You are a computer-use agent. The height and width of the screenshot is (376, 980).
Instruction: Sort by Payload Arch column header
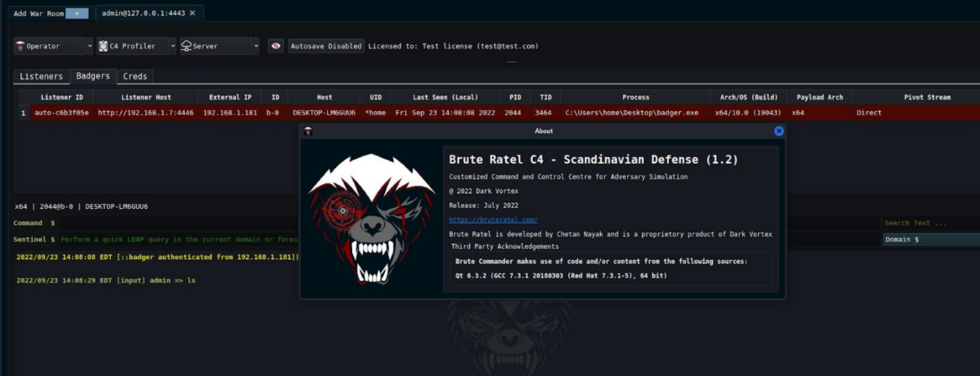(820, 97)
